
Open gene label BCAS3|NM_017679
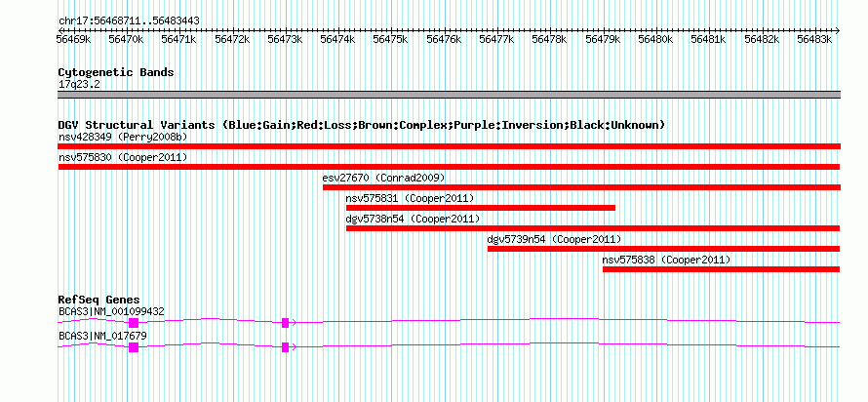tap(102, 336)
